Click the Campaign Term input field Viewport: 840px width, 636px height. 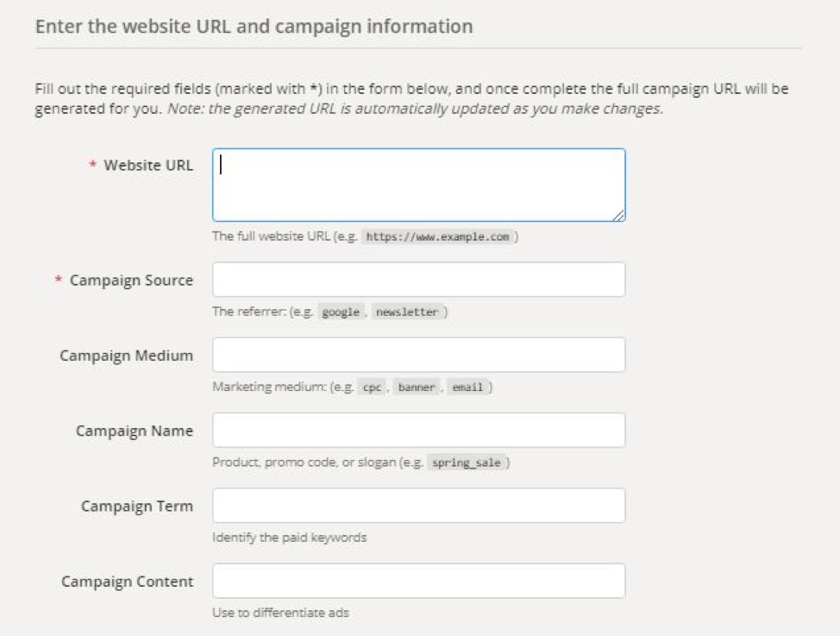(418, 505)
